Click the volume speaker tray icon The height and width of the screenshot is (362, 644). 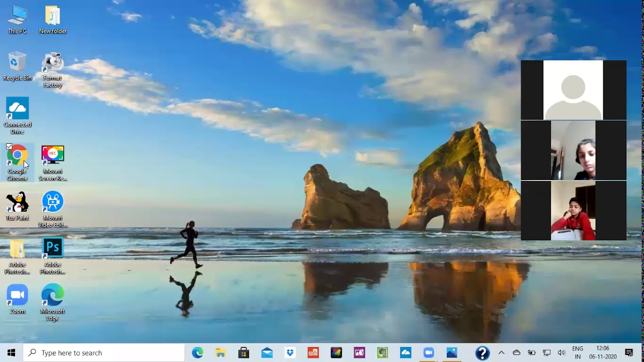pos(561,353)
